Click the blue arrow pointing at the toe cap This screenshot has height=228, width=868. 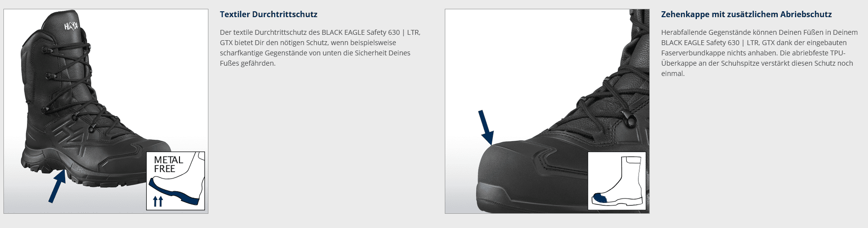pyautogui.click(x=486, y=127)
